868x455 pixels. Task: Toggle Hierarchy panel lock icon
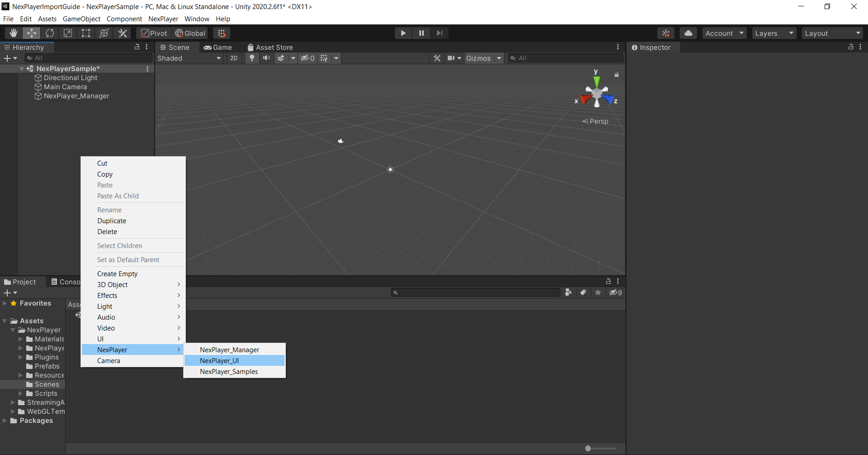point(137,47)
